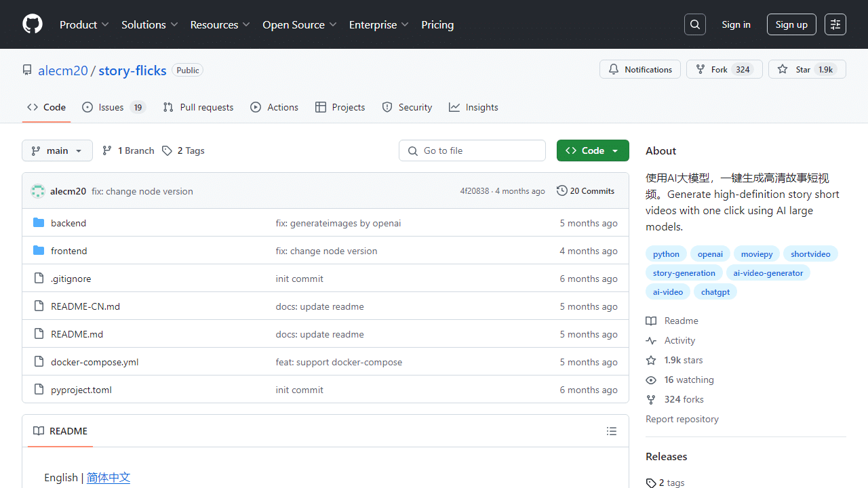
Task: Switch to the Actions tab
Action: [274, 107]
